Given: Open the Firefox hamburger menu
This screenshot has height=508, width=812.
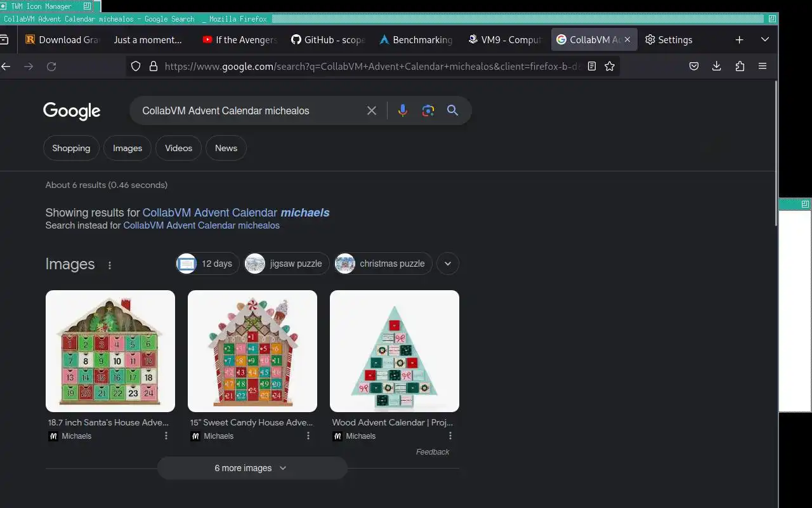Looking at the screenshot, I should pyautogui.click(x=763, y=66).
